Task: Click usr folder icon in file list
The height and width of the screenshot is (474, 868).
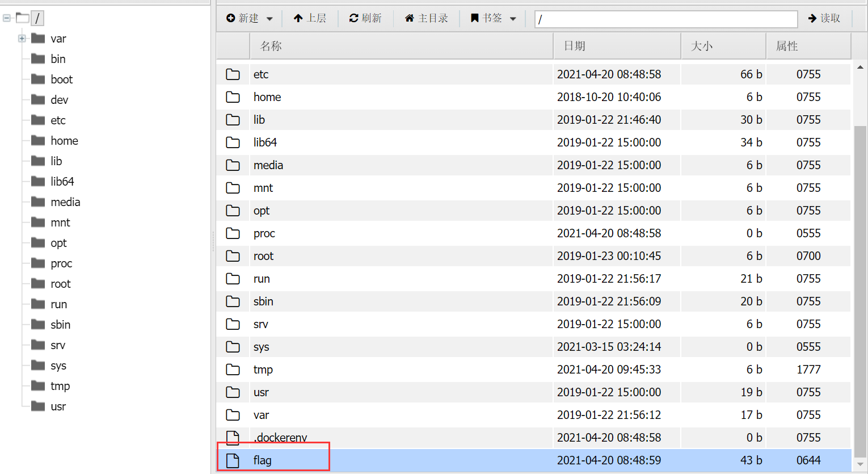Action: click(x=233, y=392)
